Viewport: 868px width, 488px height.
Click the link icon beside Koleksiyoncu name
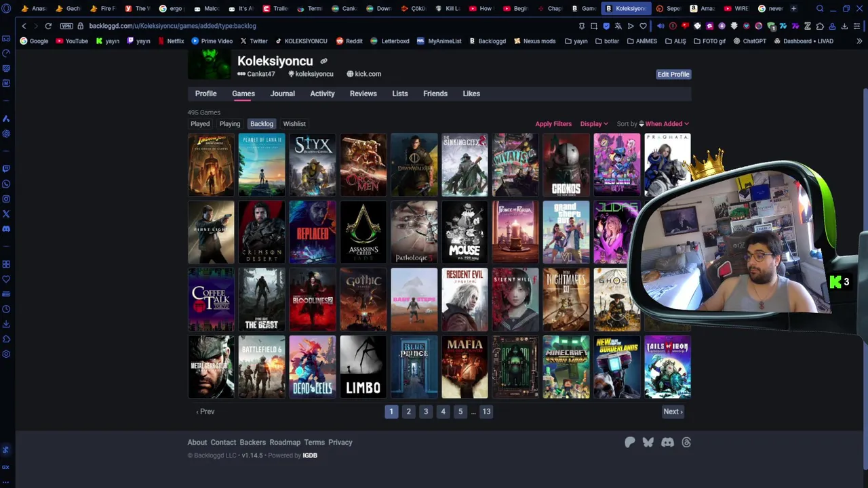click(323, 61)
